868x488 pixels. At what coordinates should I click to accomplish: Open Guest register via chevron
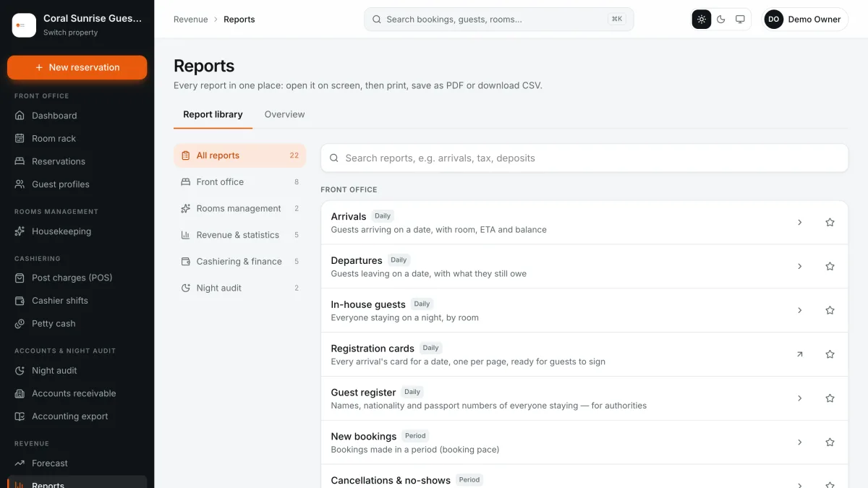(x=799, y=398)
